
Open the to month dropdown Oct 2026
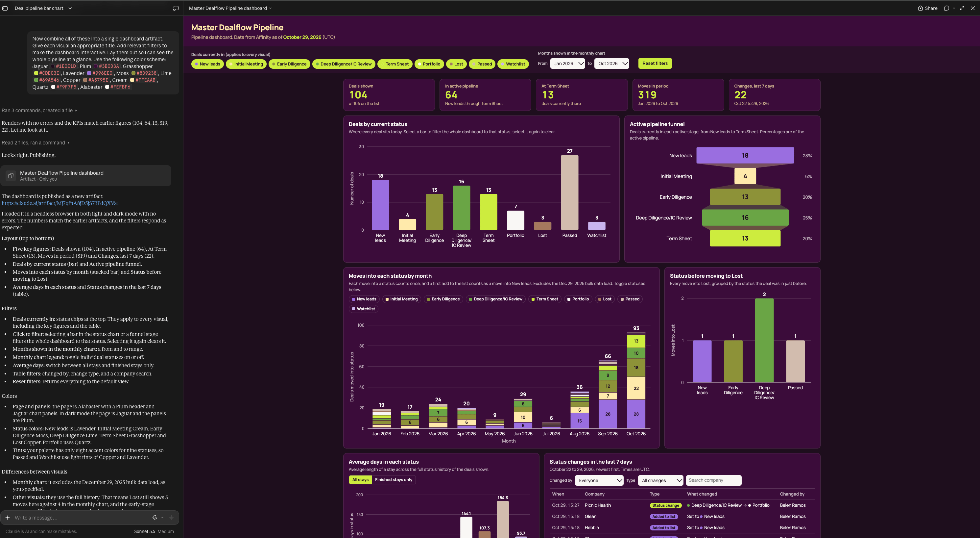pos(612,64)
